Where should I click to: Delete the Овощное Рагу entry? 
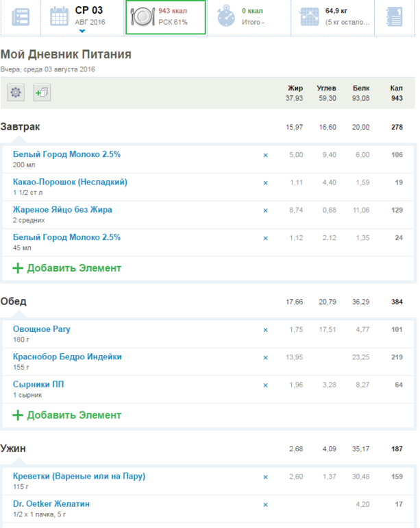266,330
